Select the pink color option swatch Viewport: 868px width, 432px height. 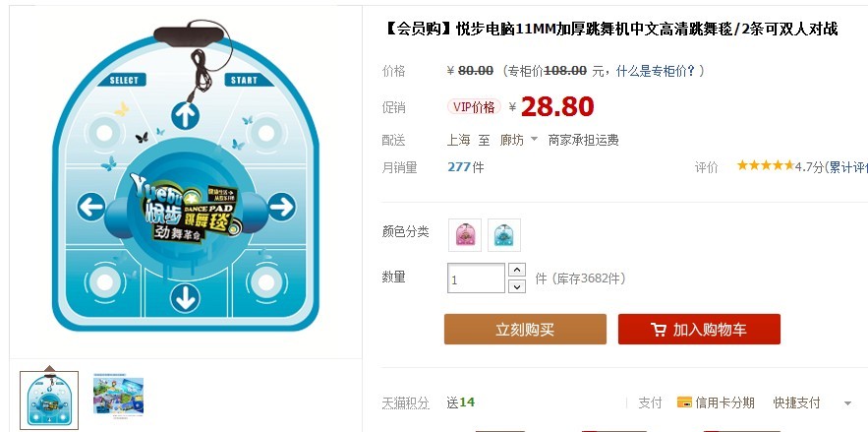(x=464, y=235)
